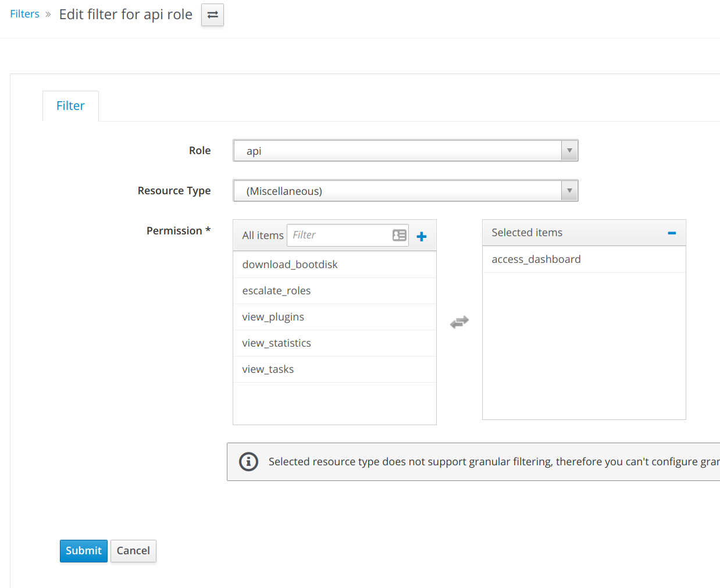Viewport: 720px width, 588px height.
Task: Submit the filter form
Action: [84, 551]
